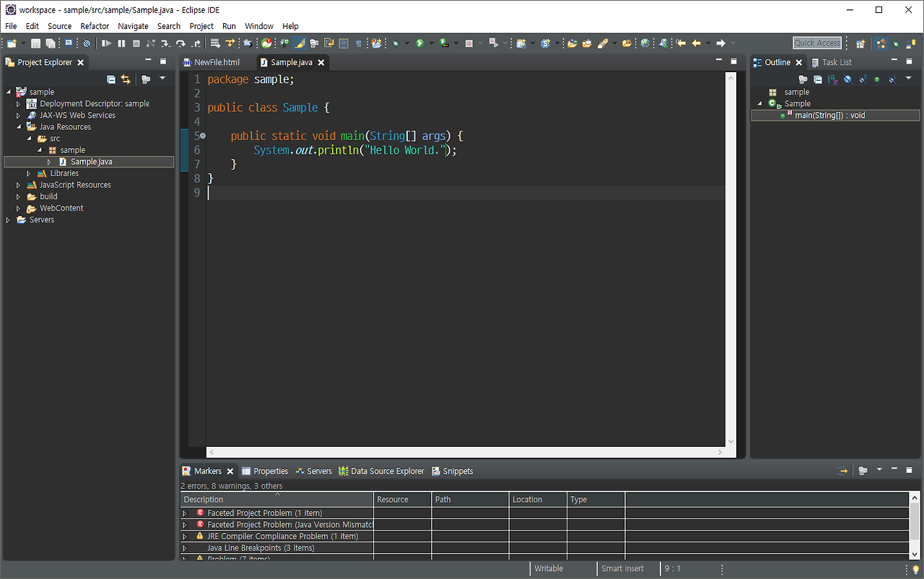924x579 pixels.
Task: Toggle Link with Editor in Project Explorer
Action: (126, 79)
